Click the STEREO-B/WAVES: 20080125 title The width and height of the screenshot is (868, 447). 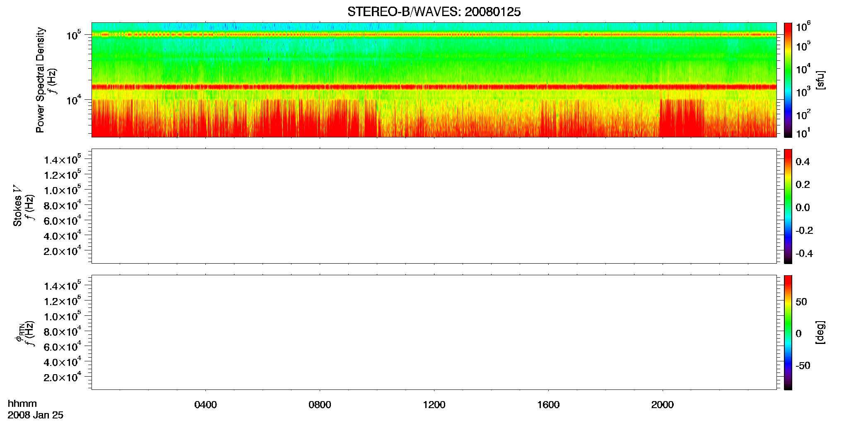434,12
